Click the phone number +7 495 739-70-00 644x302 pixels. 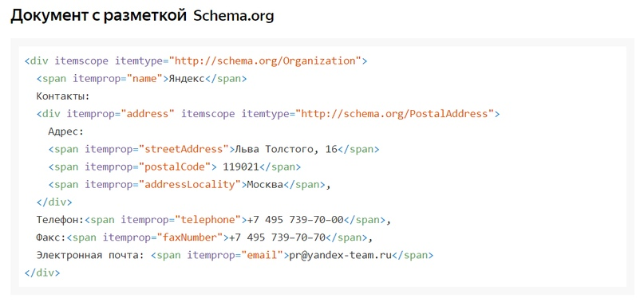click(x=295, y=220)
